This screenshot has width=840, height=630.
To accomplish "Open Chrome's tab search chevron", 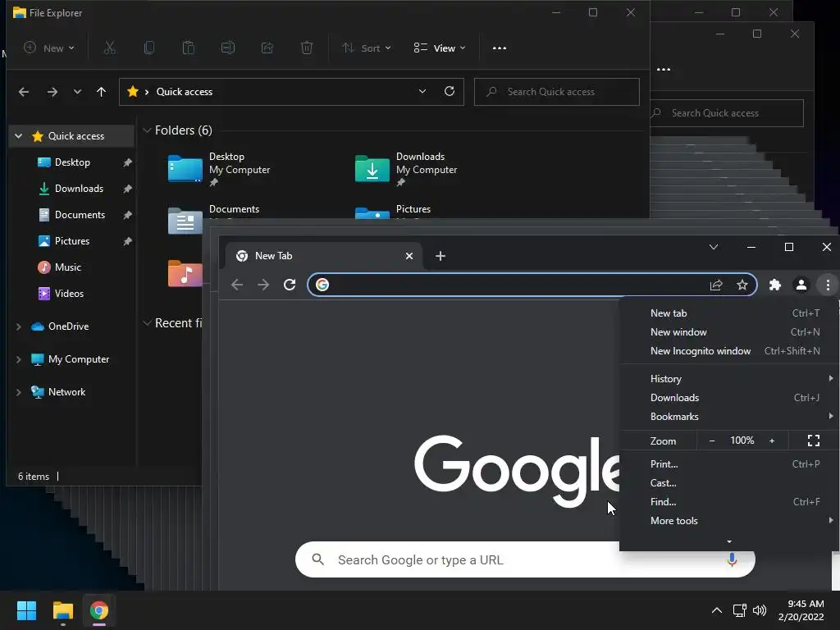I will click(x=714, y=247).
